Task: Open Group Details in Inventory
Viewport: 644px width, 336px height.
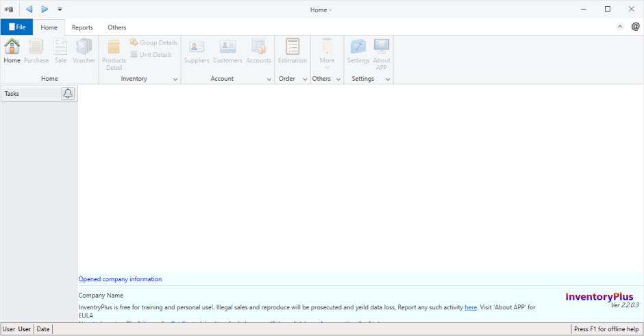Action: pyautogui.click(x=153, y=42)
